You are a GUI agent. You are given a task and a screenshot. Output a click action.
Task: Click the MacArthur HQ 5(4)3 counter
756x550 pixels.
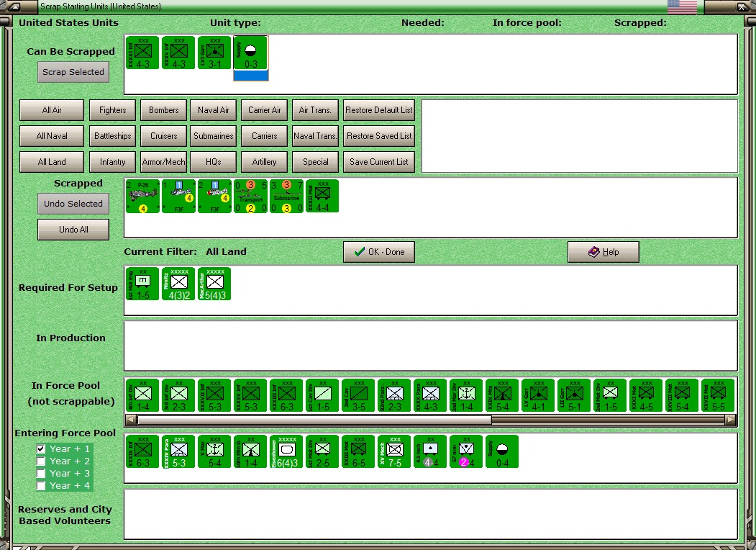pos(214,284)
